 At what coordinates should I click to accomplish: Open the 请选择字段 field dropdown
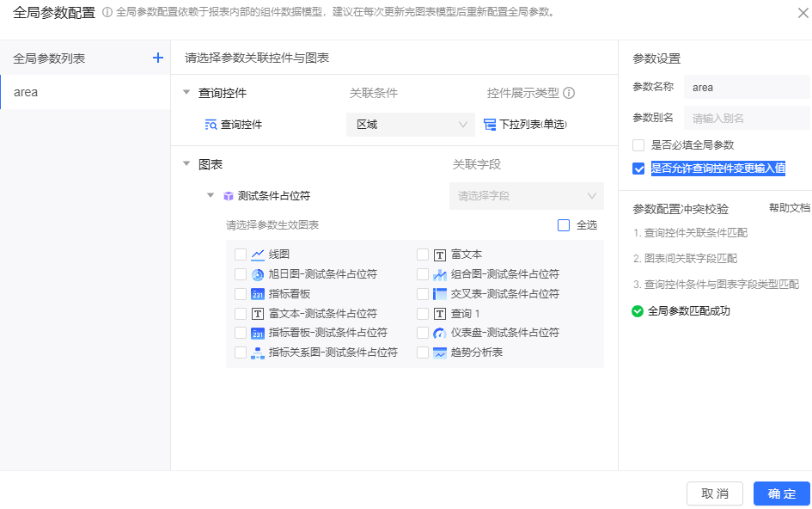pos(526,196)
